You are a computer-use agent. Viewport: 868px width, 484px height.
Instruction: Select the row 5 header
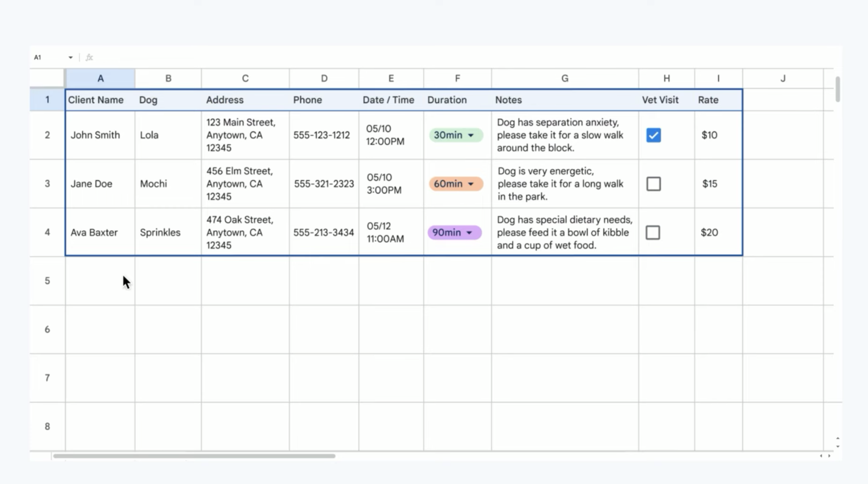click(47, 281)
